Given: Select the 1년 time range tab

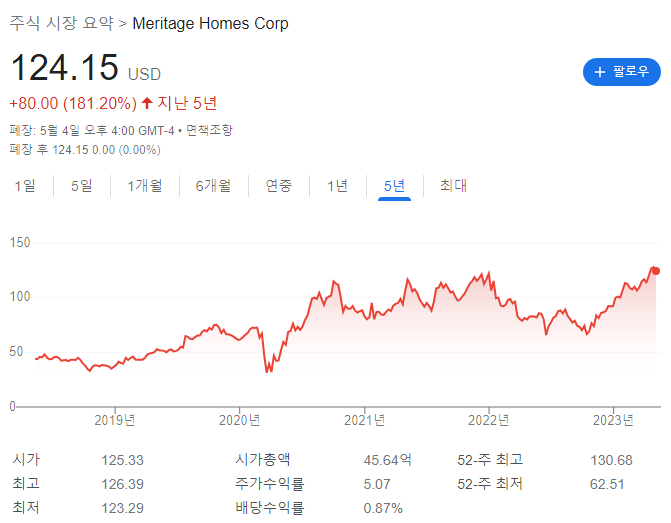Looking at the screenshot, I should (x=338, y=186).
